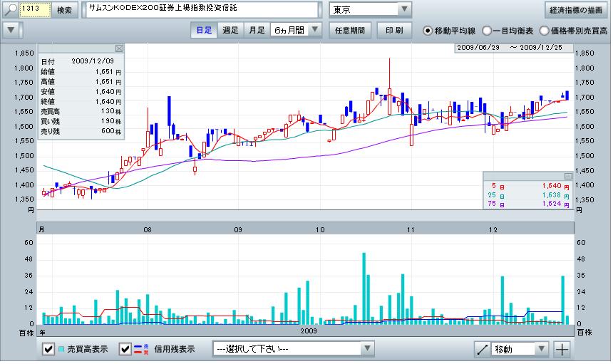
Task: Uncheck the 売買高表示 checkbox
Action: tap(48, 349)
